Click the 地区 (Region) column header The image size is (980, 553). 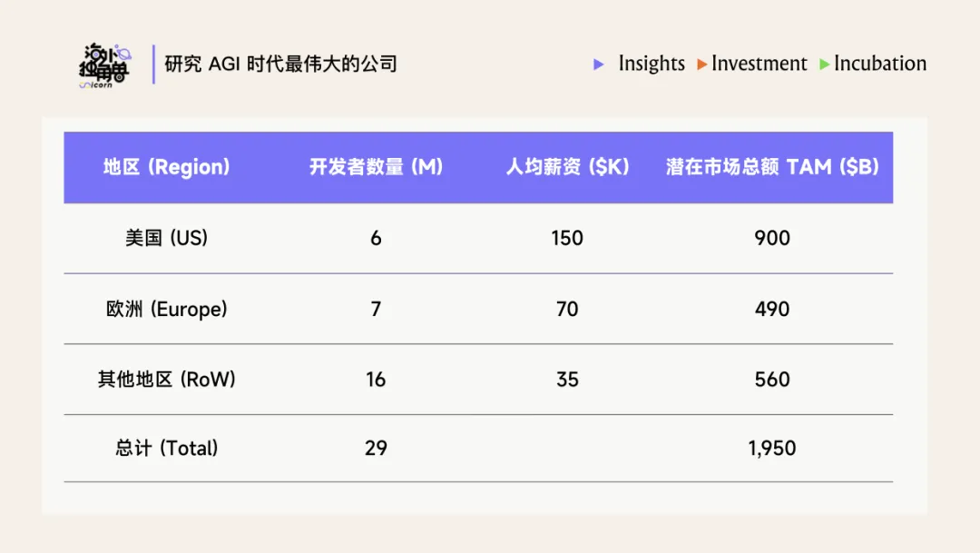(x=166, y=167)
